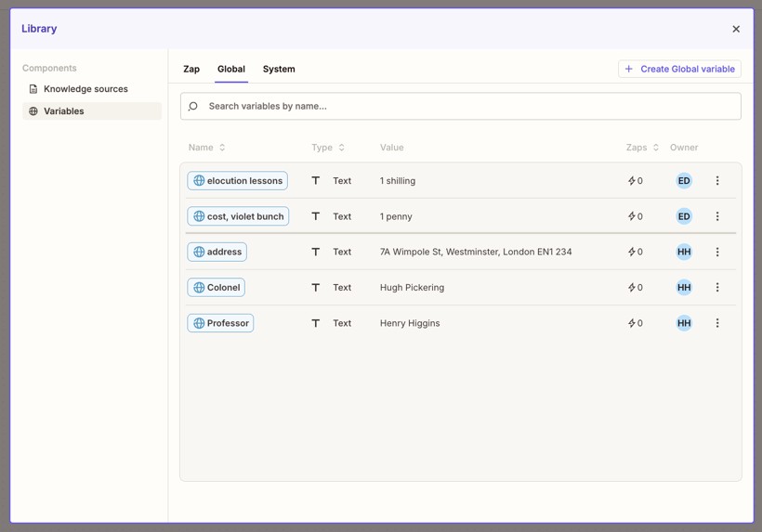Screen dimensions: 762x532
Task: Click the Colonel variable chip
Action: point(217,288)
